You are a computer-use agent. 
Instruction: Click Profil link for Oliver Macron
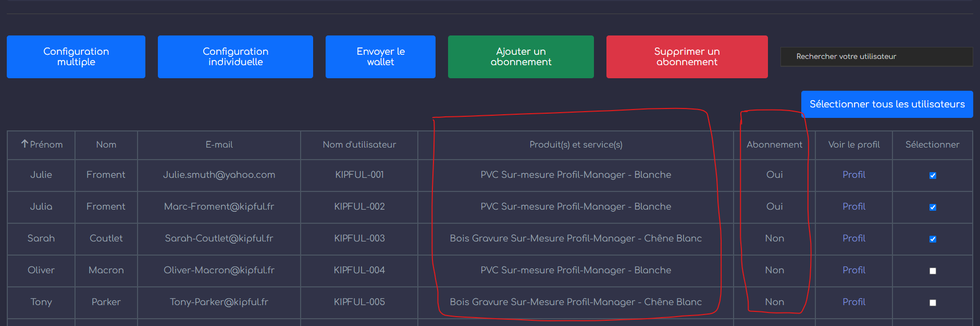[x=853, y=270]
